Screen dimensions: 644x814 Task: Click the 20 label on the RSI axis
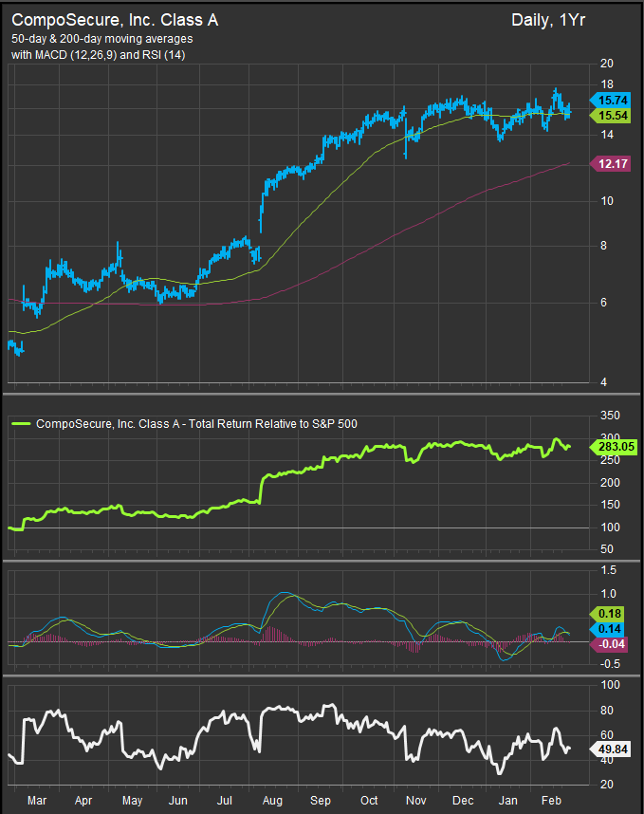click(x=607, y=785)
